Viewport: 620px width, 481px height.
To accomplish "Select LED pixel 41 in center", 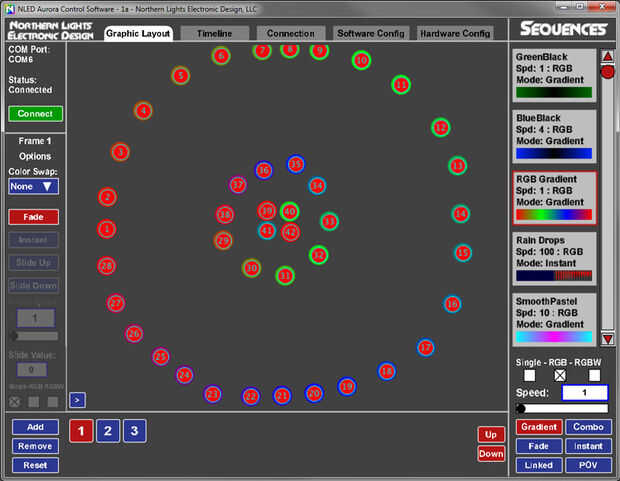I will 267,230.
